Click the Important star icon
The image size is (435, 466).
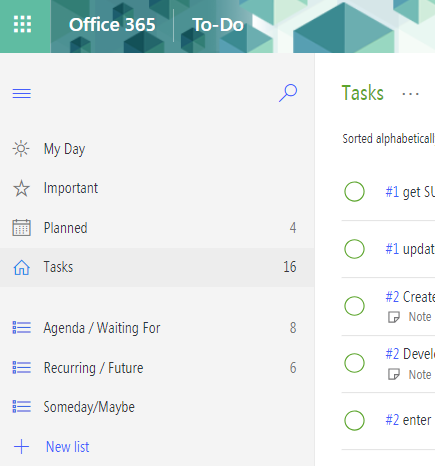point(21,188)
